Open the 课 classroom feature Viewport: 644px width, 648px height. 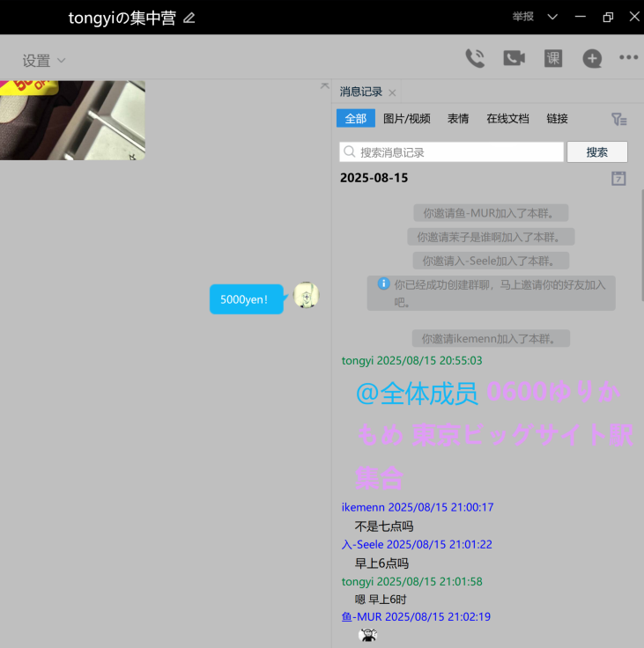[553, 58]
